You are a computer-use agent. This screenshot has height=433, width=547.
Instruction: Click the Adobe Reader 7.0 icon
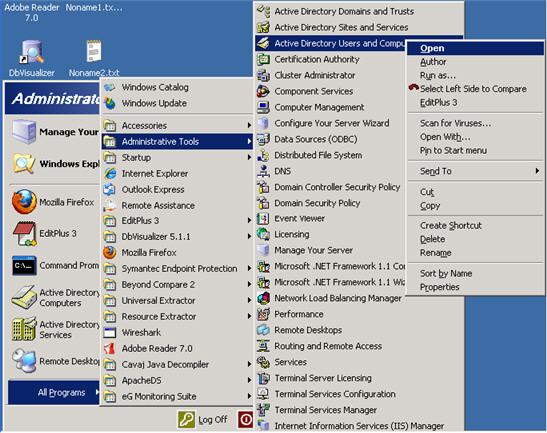click(110, 348)
